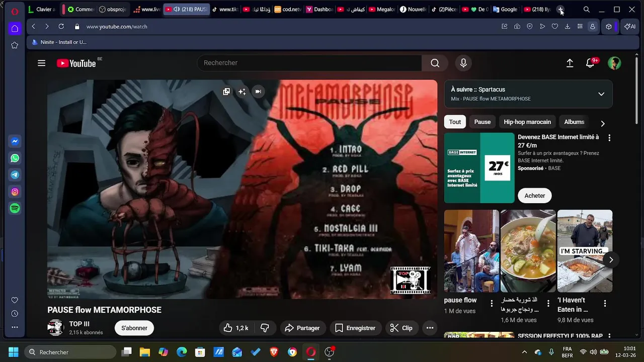644x362 pixels.
Task: Click the Acheter ad button
Action: (535, 196)
